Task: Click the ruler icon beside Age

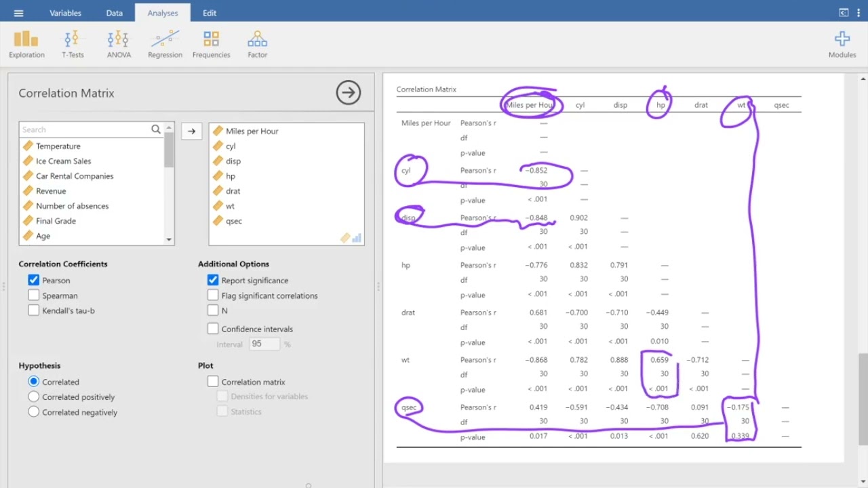Action: 28,235
